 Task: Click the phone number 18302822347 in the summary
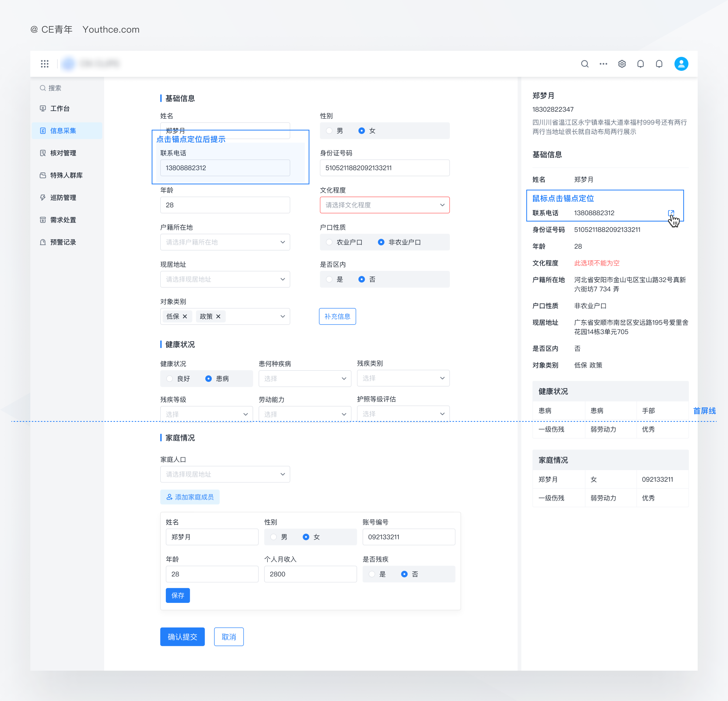(553, 109)
